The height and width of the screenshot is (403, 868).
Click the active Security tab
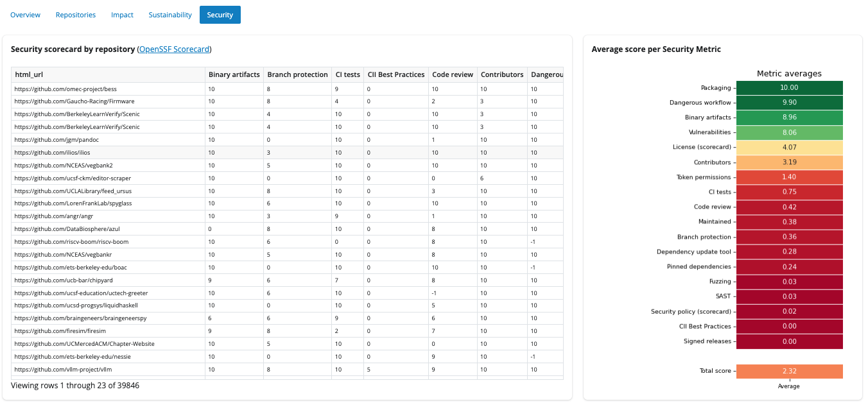coord(220,15)
